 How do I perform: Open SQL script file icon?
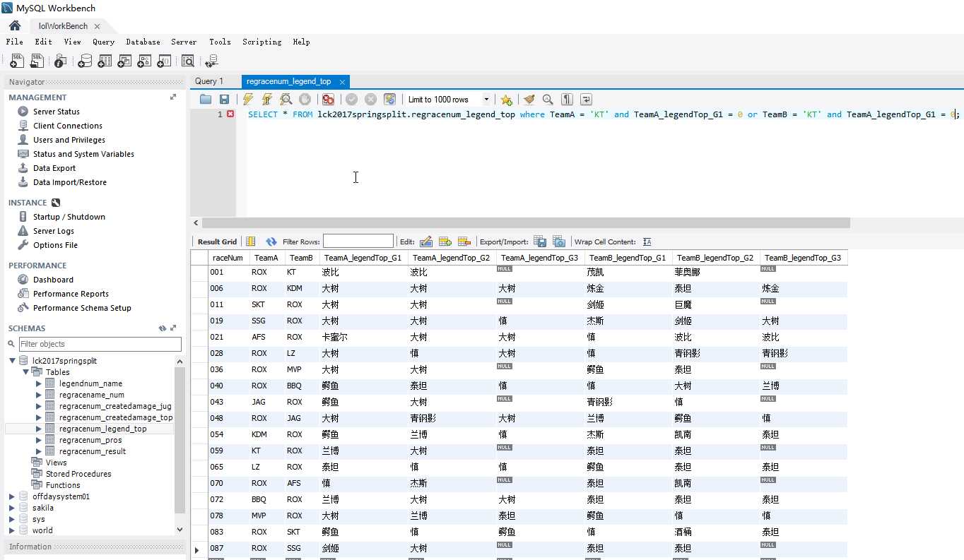click(x=36, y=61)
